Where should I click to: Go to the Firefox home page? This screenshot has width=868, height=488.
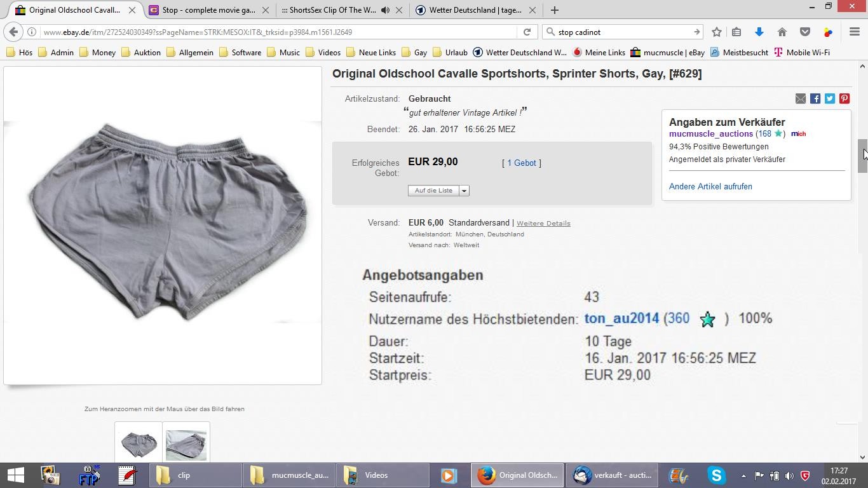[782, 32]
